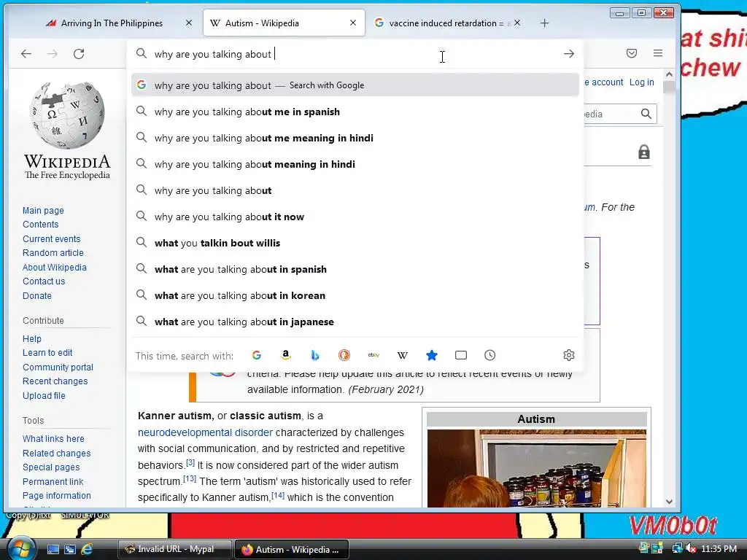Viewport: 747px width, 560px height.
Task: Click the network tray icon
Action: [x=677, y=548]
